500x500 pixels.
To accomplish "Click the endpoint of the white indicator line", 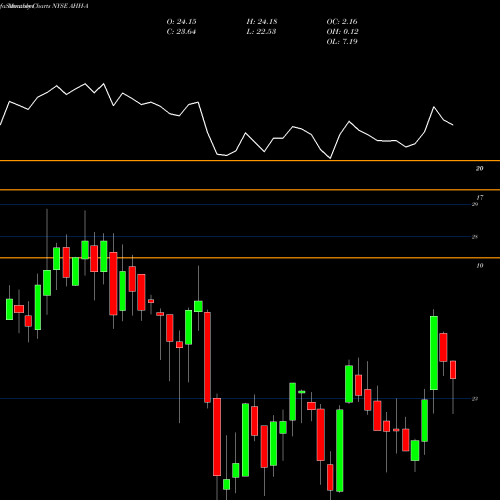I will click(453, 125).
